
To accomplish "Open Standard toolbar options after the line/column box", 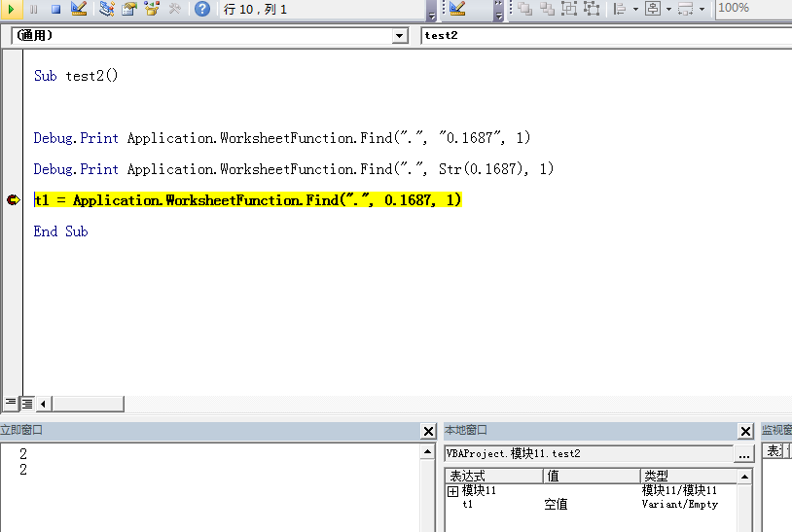I will point(431,10).
